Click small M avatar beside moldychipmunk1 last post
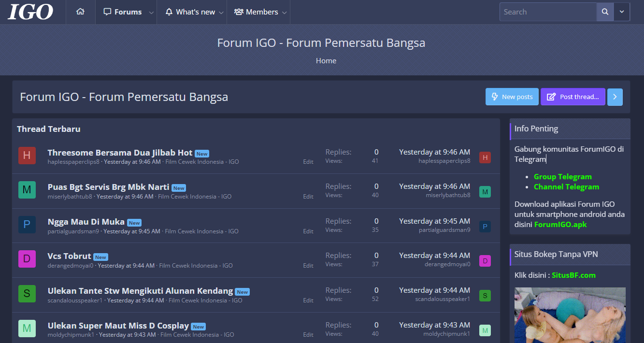 [x=485, y=330]
